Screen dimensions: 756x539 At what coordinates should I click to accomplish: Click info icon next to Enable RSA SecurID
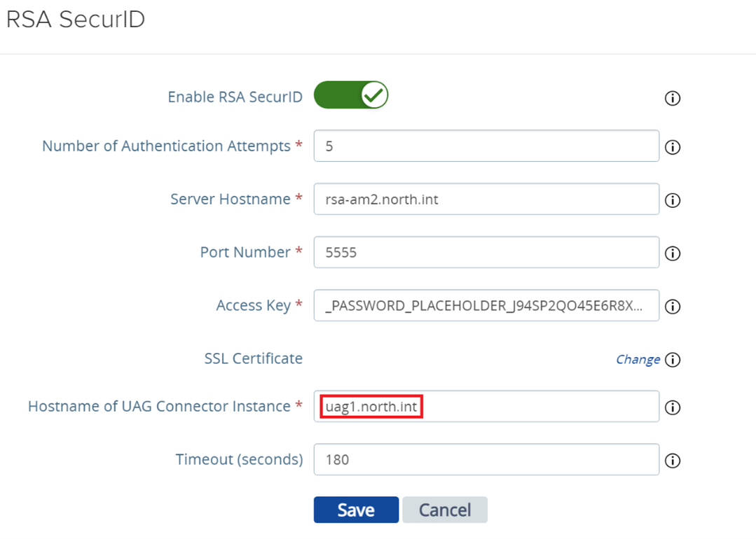pyautogui.click(x=672, y=98)
